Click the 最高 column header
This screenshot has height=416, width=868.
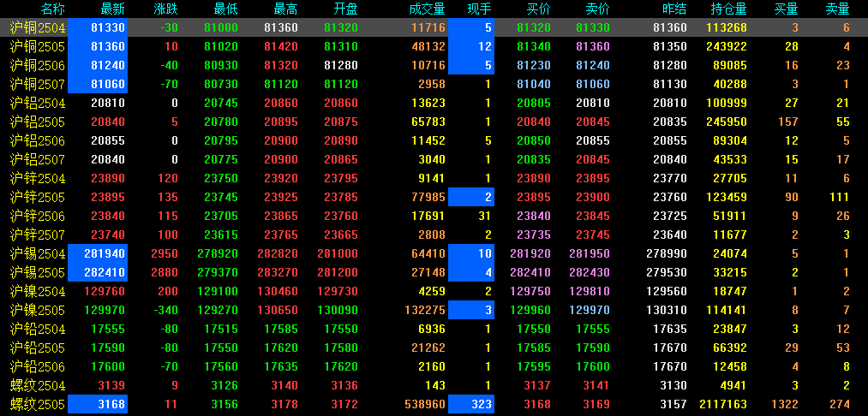pyautogui.click(x=285, y=9)
